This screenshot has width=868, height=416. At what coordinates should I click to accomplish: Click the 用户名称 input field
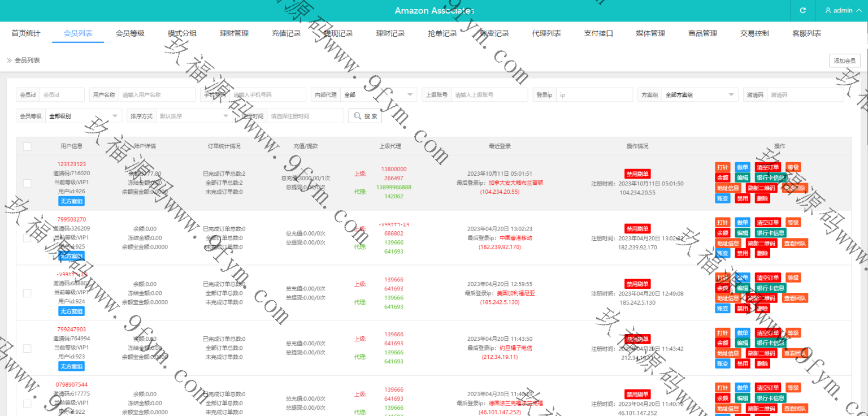[157, 95]
